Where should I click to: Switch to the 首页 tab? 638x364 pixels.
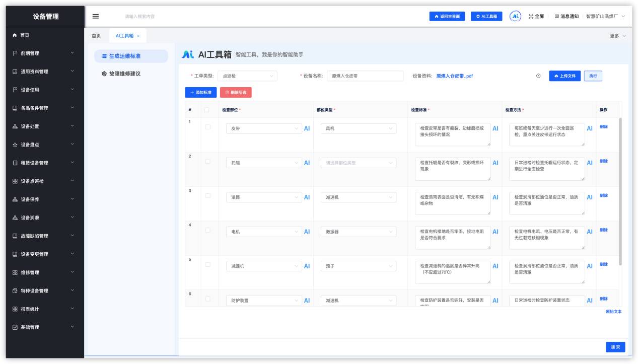tap(96, 36)
